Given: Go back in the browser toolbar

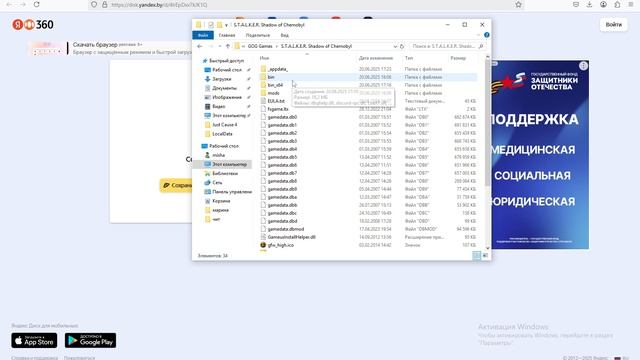Looking at the screenshot, I should [9, 4].
